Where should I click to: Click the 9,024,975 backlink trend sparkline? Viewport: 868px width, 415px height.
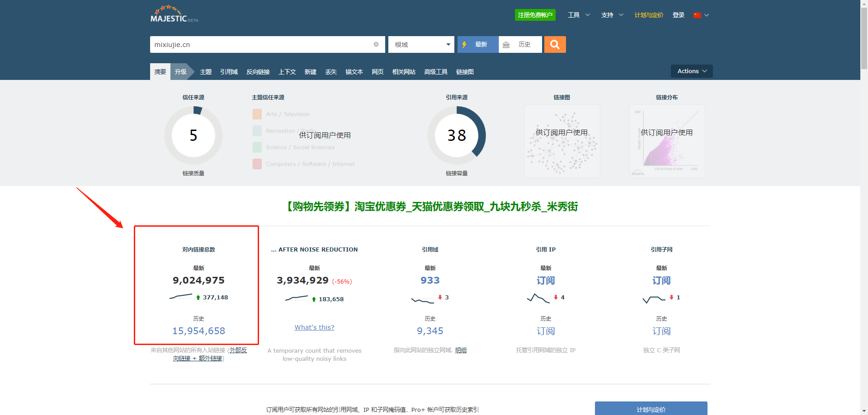(x=181, y=297)
